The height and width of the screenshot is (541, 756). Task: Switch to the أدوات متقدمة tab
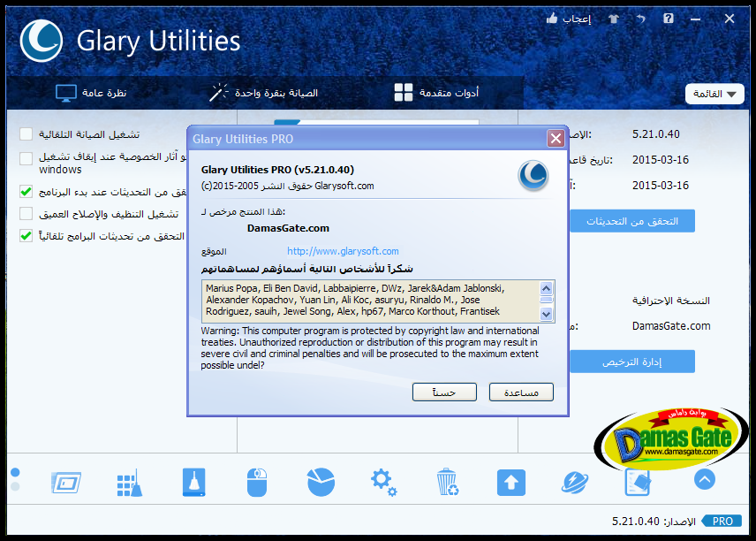click(x=436, y=93)
